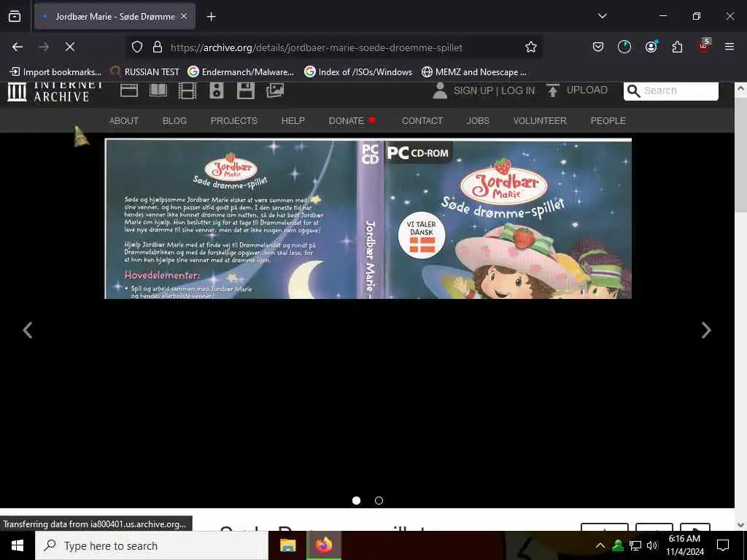Click the UPLOAD link
This screenshot has width=747, height=560.
point(587,90)
